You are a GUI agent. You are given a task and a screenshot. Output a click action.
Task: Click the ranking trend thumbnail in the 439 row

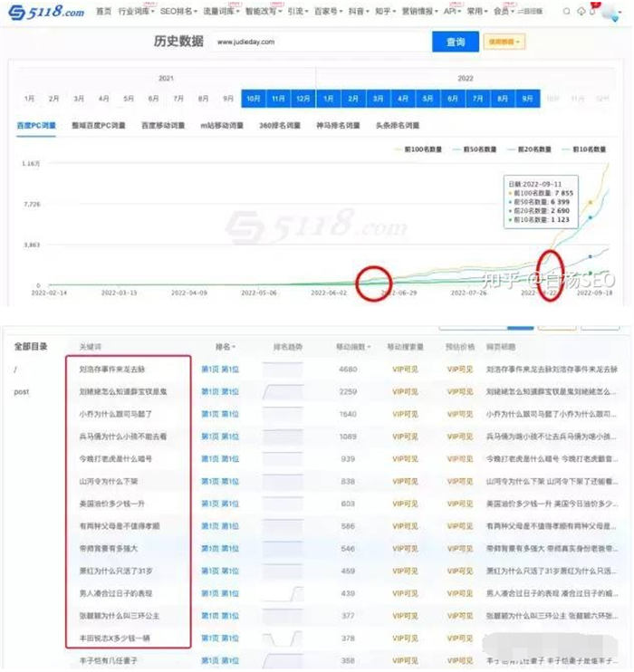click(x=283, y=593)
